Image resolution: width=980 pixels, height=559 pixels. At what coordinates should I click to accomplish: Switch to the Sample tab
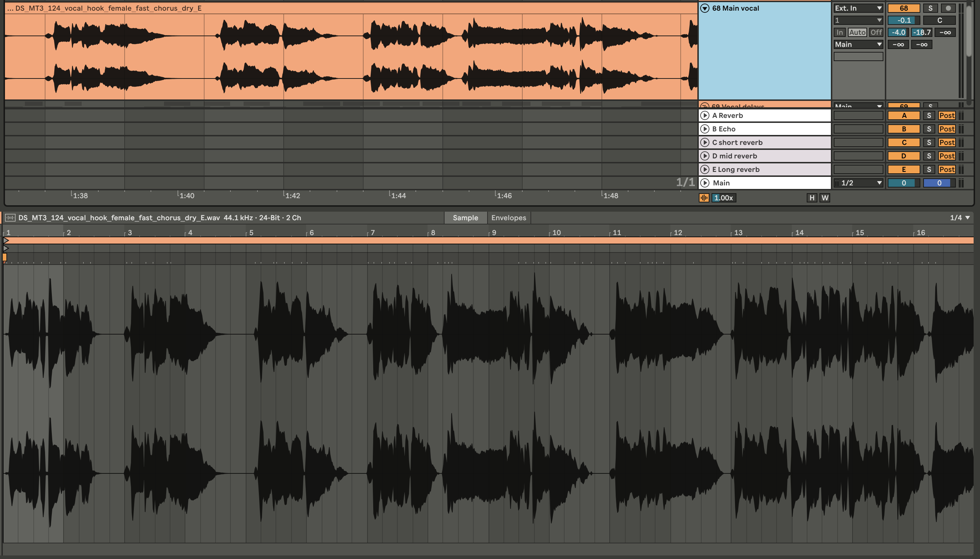[465, 218]
